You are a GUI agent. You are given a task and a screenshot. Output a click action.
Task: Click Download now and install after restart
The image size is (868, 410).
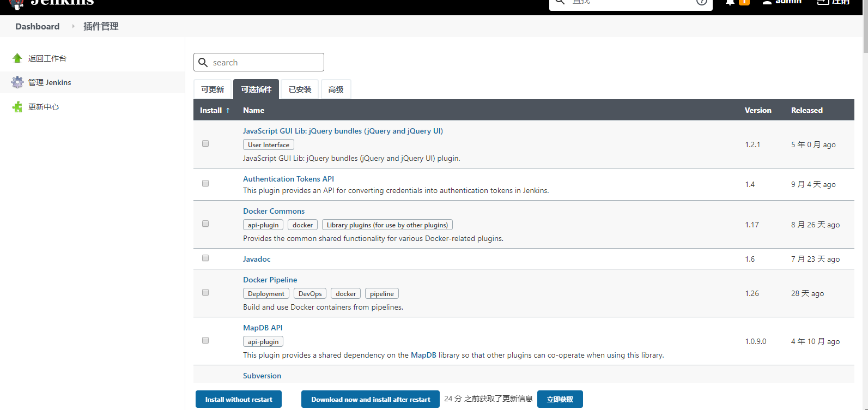tap(371, 399)
